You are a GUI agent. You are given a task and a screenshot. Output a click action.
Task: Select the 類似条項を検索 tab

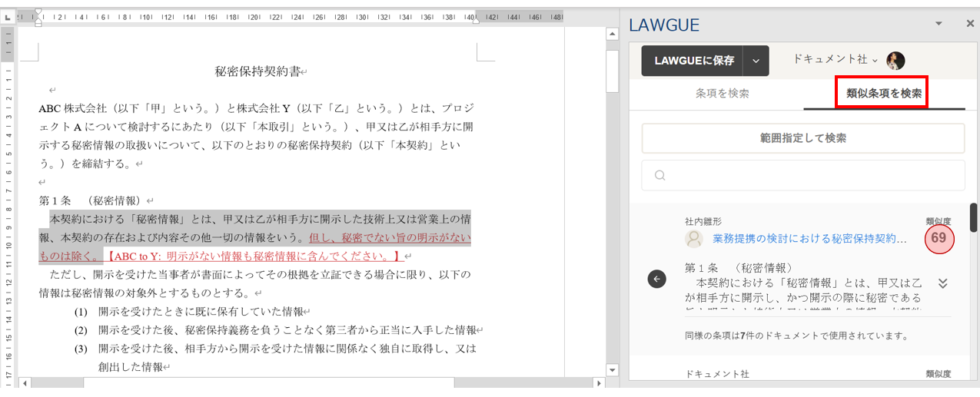click(x=883, y=94)
